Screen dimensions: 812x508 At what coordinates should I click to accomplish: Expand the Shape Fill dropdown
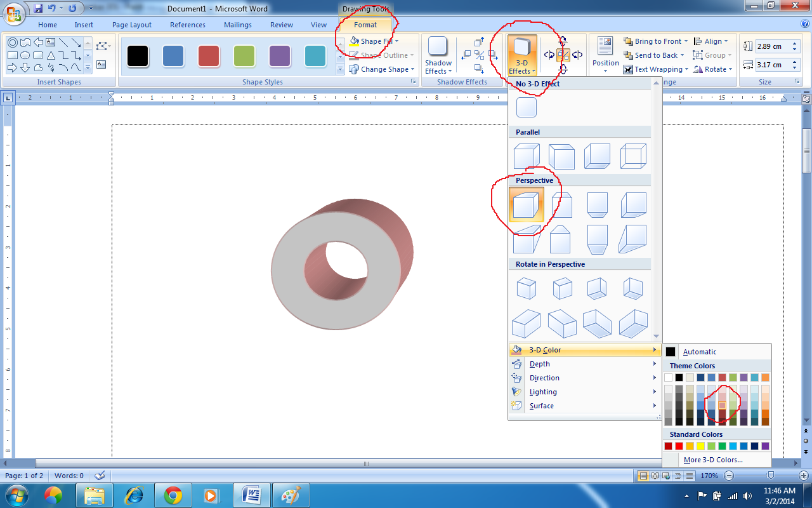tap(396, 41)
